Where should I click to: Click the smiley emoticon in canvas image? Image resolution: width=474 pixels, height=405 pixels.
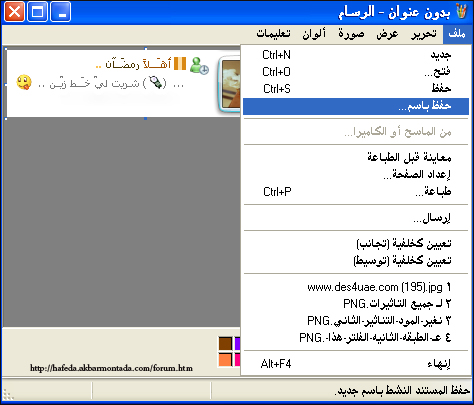(x=24, y=82)
